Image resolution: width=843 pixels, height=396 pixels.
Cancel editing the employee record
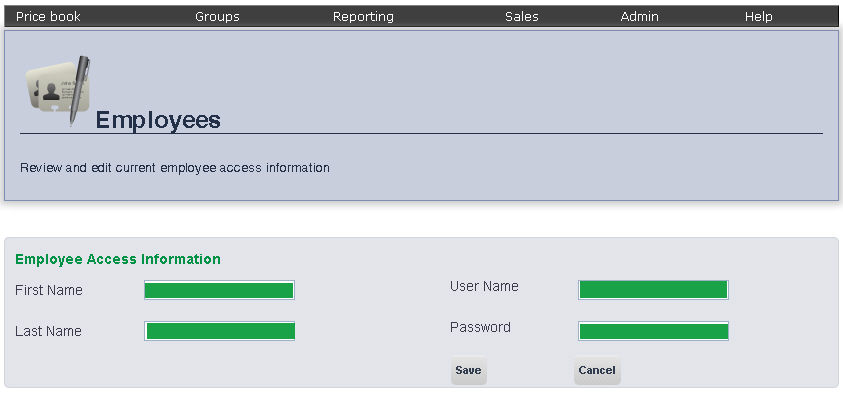pos(597,371)
